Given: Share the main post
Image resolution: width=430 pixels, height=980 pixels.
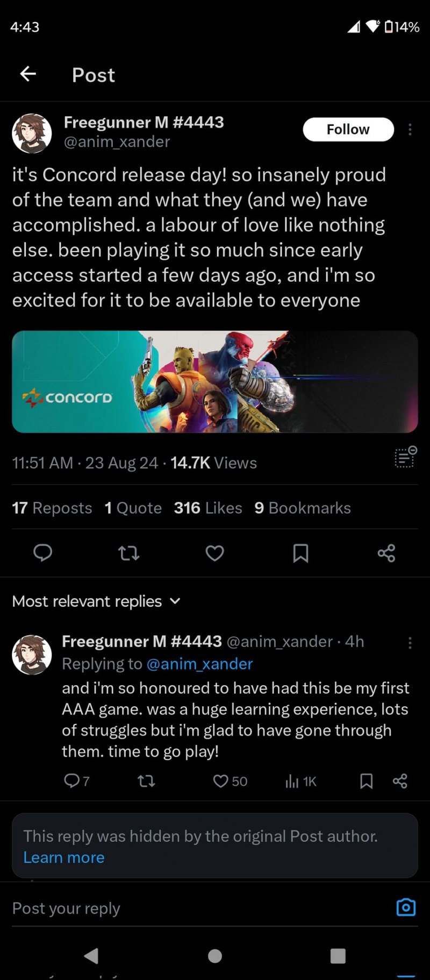Looking at the screenshot, I should coord(386,553).
